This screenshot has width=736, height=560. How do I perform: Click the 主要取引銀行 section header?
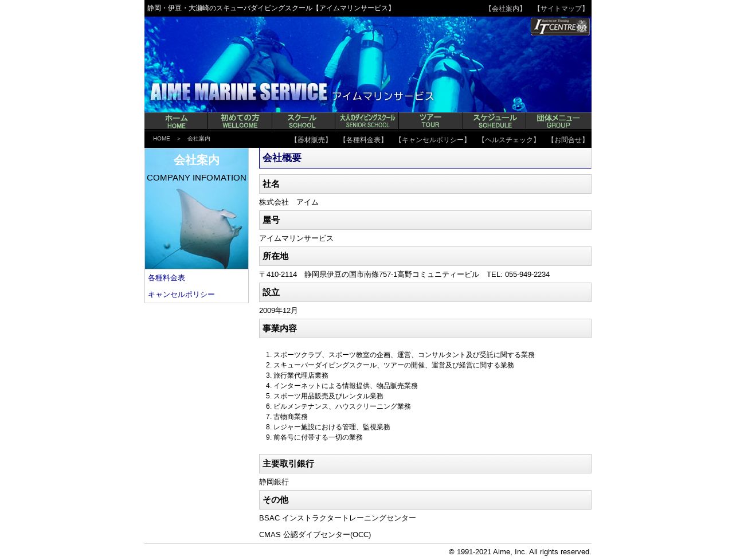tap(425, 464)
